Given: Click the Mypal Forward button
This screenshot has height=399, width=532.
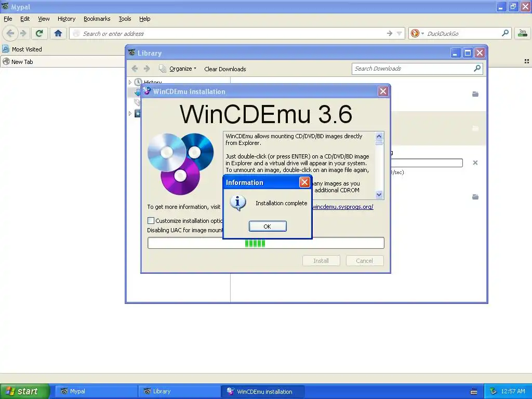Looking at the screenshot, I should click(x=23, y=33).
